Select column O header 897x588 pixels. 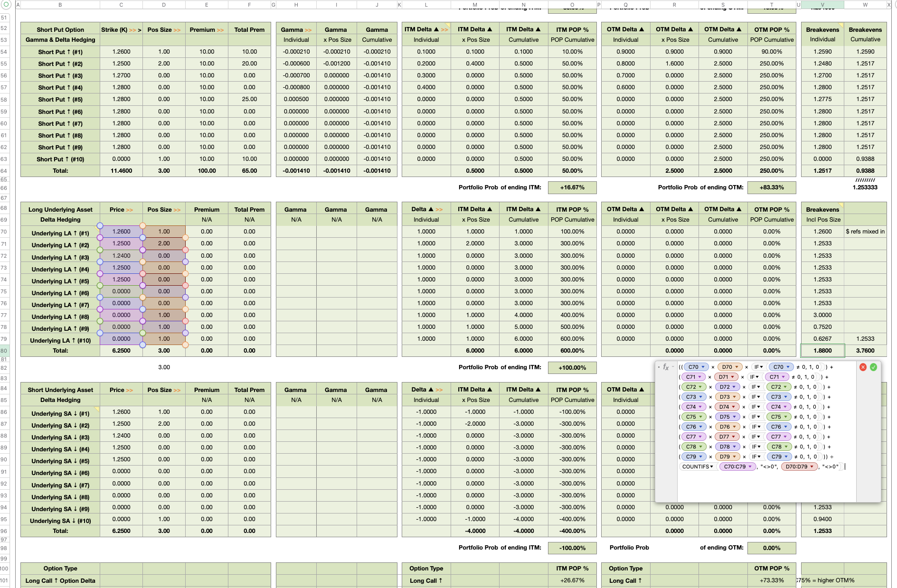pyautogui.click(x=572, y=5)
